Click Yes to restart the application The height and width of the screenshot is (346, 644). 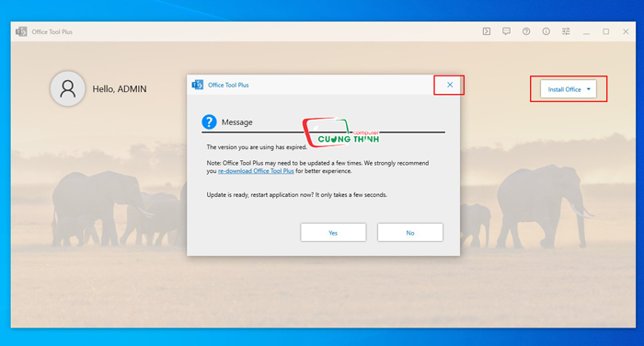pos(333,233)
